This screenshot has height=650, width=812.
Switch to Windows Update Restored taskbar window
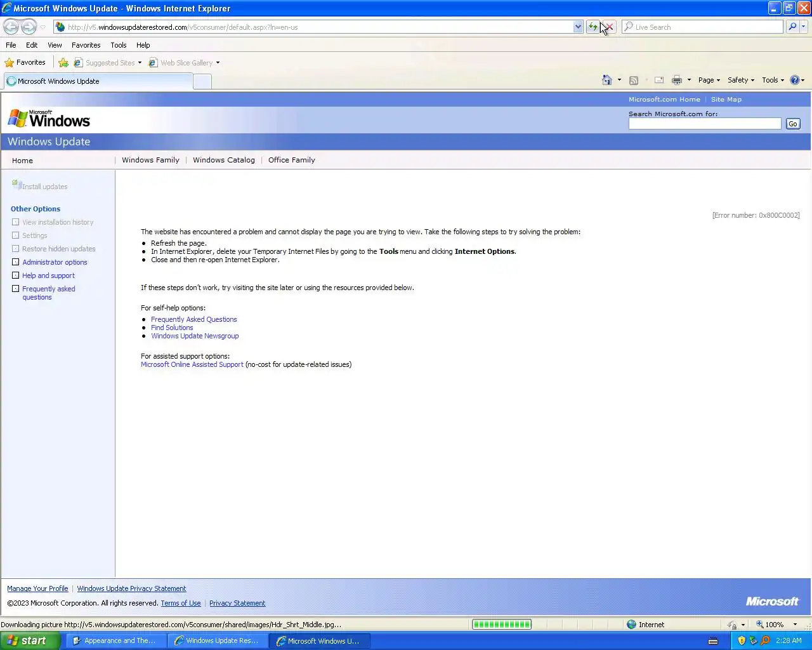pos(218,640)
